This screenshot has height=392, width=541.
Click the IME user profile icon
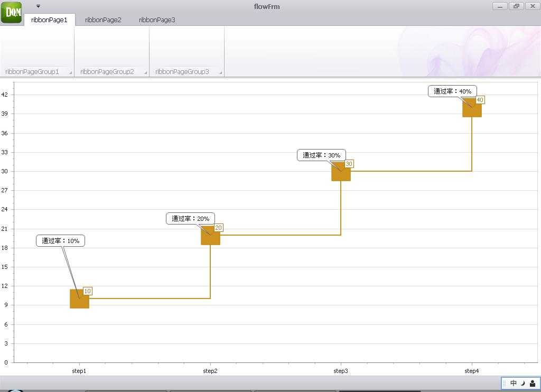(533, 383)
